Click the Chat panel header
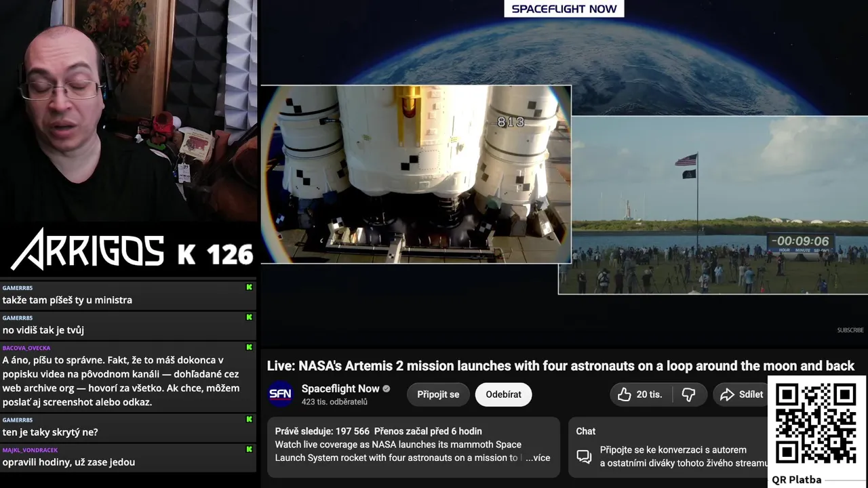This screenshot has height=488, width=868. pyautogui.click(x=586, y=431)
